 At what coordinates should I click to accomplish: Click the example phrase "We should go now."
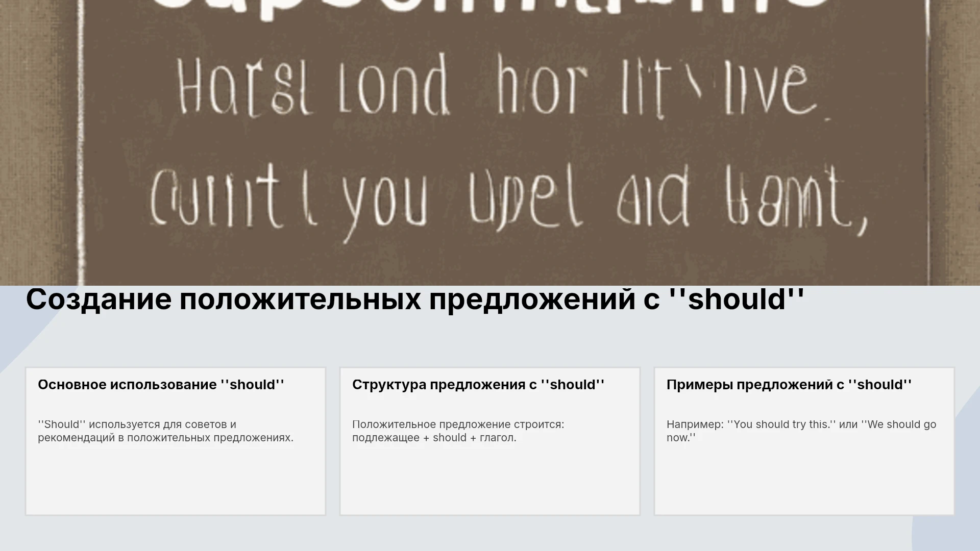pyautogui.click(x=801, y=431)
